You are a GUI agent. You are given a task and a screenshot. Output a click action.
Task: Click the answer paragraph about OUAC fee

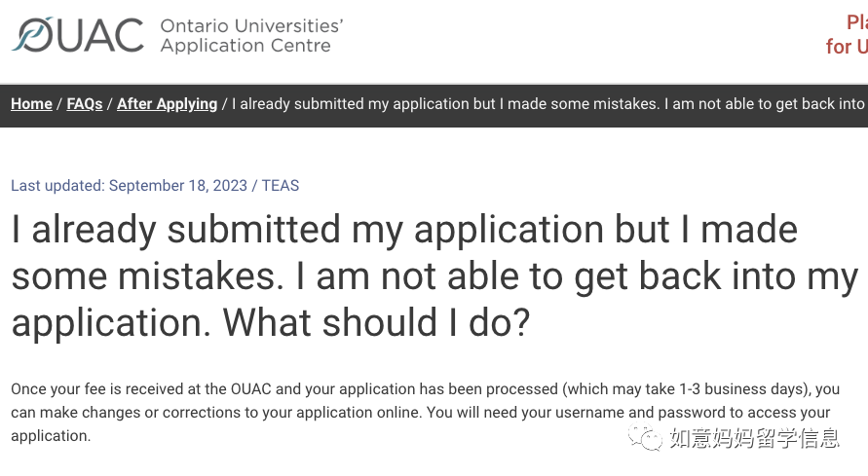click(425, 413)
